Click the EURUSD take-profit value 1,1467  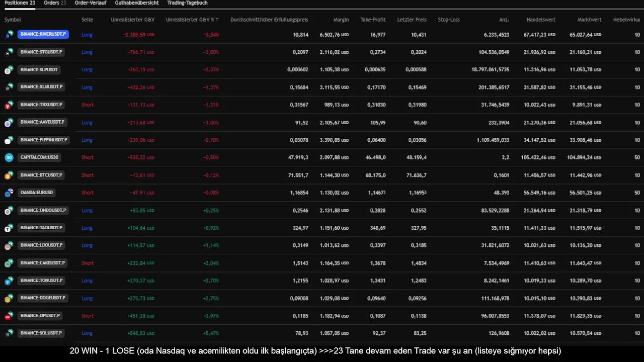click(377, 193)
